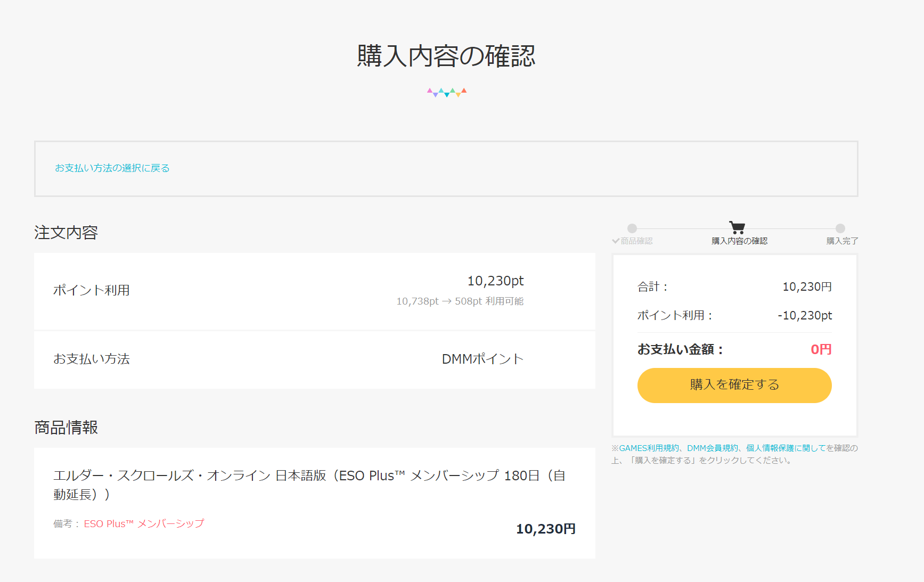Click the 合計 total 10,230円 in summary
This screenshot has width=924, height=582.
(807, 287)
